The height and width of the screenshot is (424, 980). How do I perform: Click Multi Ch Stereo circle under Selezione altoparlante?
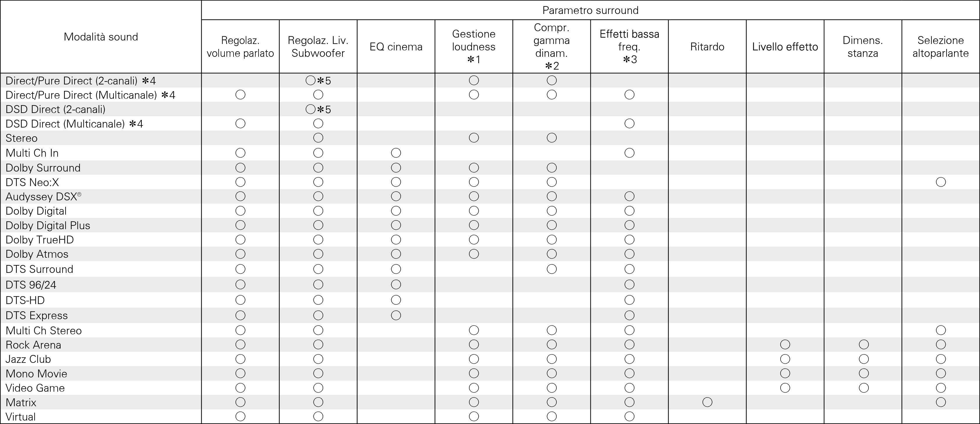[940, 330]
